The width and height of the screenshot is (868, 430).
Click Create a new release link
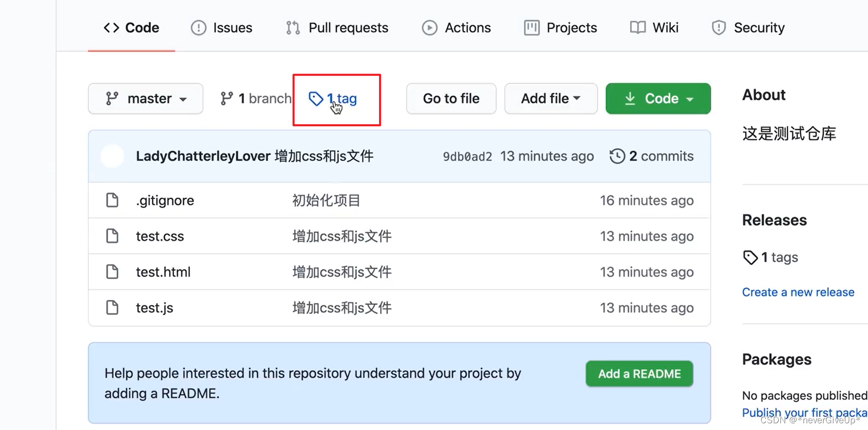[x=798, y=292]
